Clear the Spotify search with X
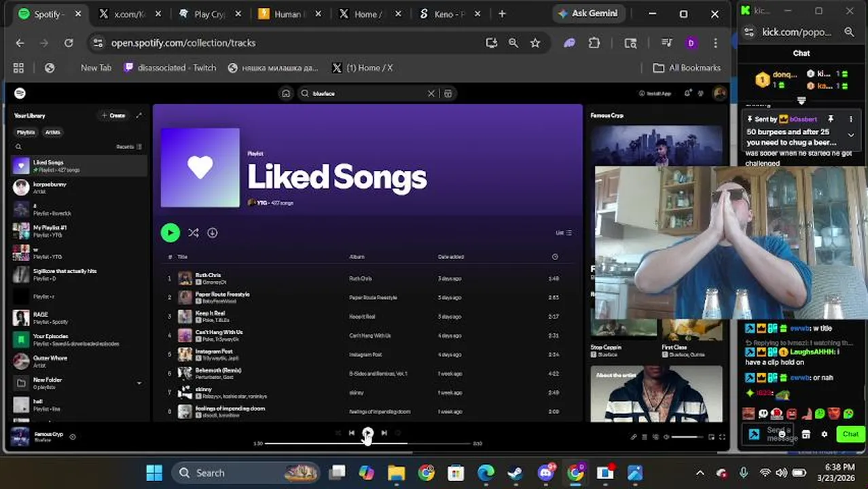Screen dimensions: 868x489 click(x=431, y=94)
